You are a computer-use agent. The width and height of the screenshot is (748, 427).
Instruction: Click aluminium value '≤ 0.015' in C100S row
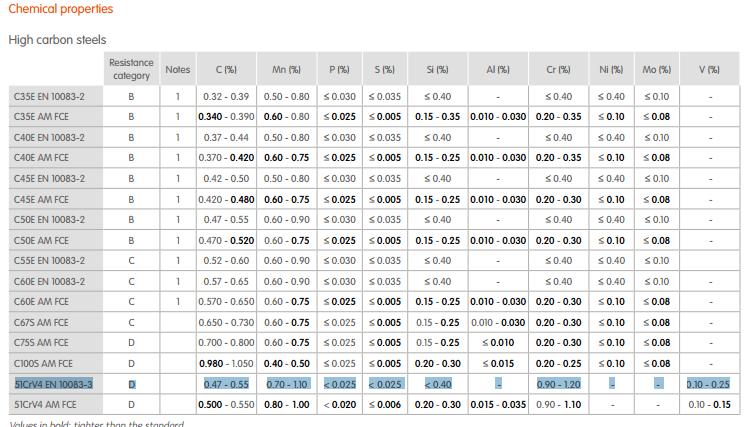498,364
